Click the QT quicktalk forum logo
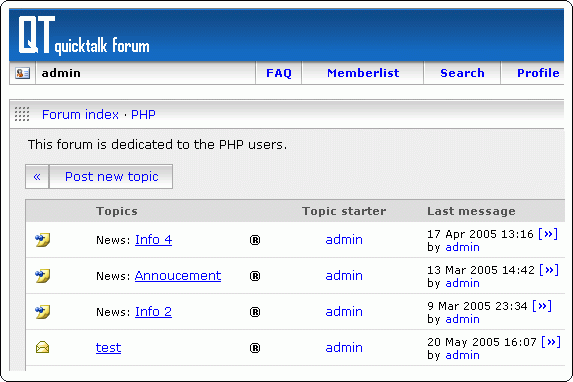573x382 pixels. (x=84, y=35)
